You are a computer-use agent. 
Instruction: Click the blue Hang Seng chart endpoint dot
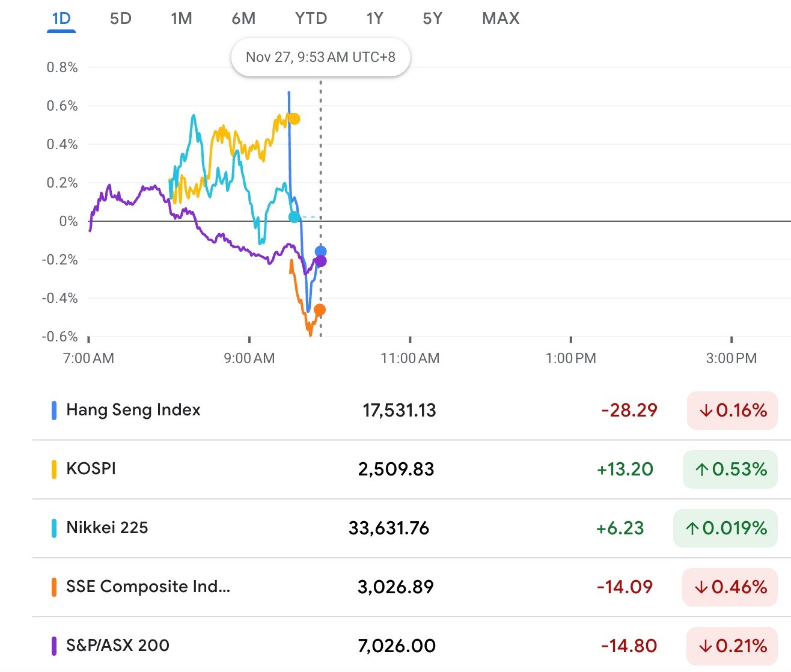click(320, 252)
